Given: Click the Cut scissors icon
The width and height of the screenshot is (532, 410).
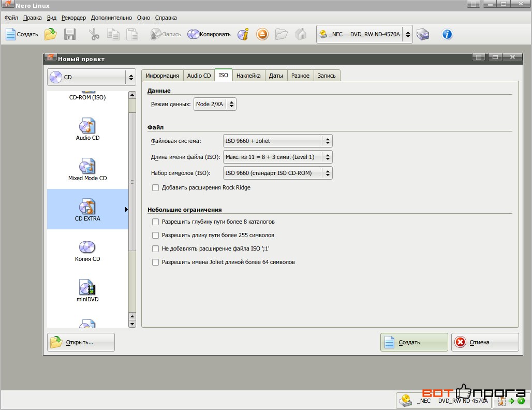Looking at the screenshot, I should coord(94,34).
